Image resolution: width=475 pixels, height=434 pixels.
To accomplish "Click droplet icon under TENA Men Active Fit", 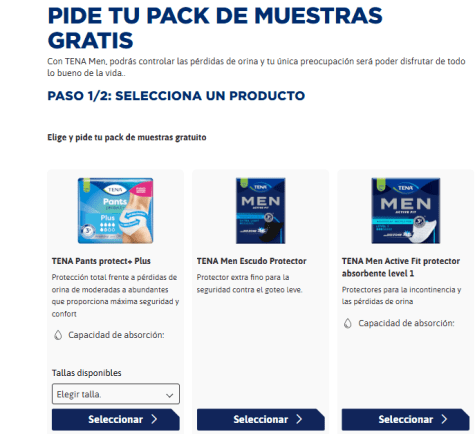I will pyautogui.click(x=348, y=323).
